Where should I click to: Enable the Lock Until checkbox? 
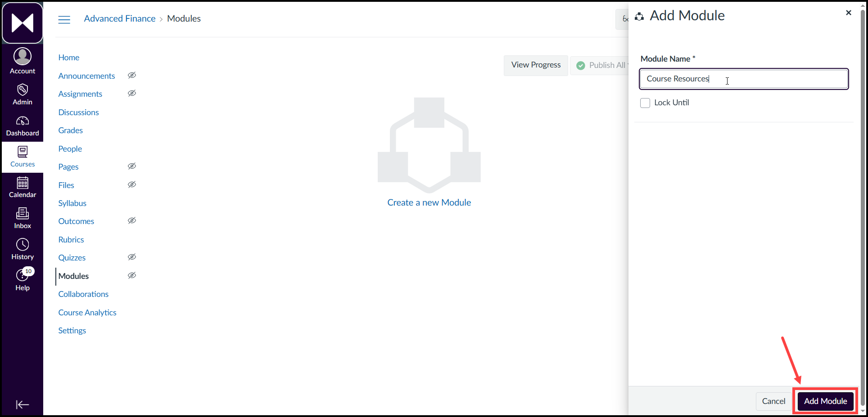[x=645, y=103]
